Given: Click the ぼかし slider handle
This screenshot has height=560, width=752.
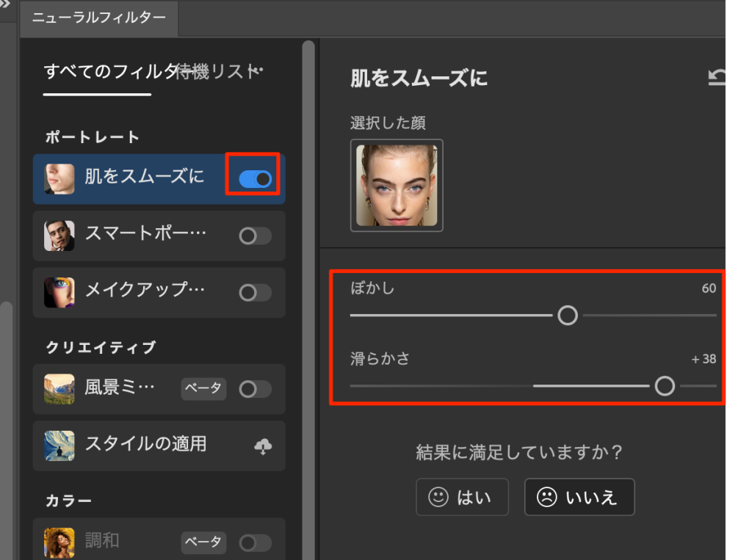Looking at the screenshot, I should click(567, 316).
